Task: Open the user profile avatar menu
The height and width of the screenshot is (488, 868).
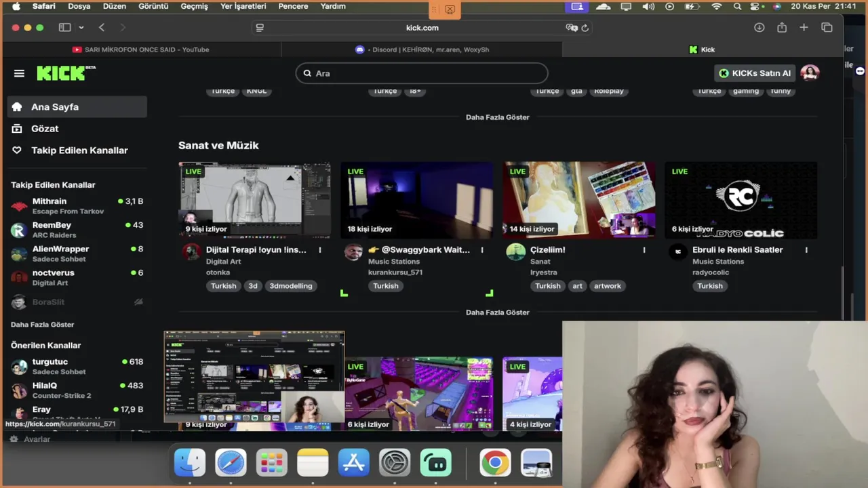Action: (810, 73)
